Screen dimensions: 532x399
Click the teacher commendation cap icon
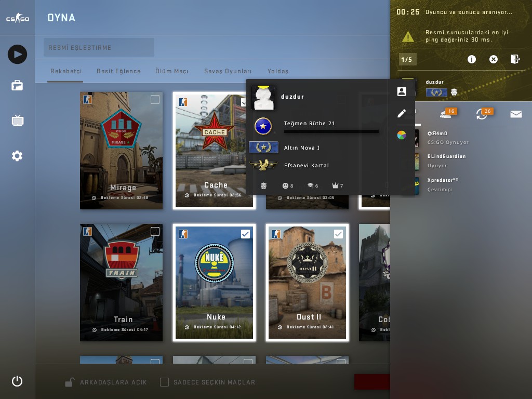coord(311,185)
